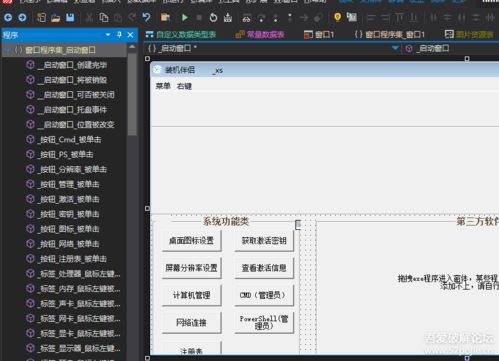The width and height of the screenshot is (499, 361).
Task: Click the yellow clipboard paste icon
Action: (x=165, y=17)
